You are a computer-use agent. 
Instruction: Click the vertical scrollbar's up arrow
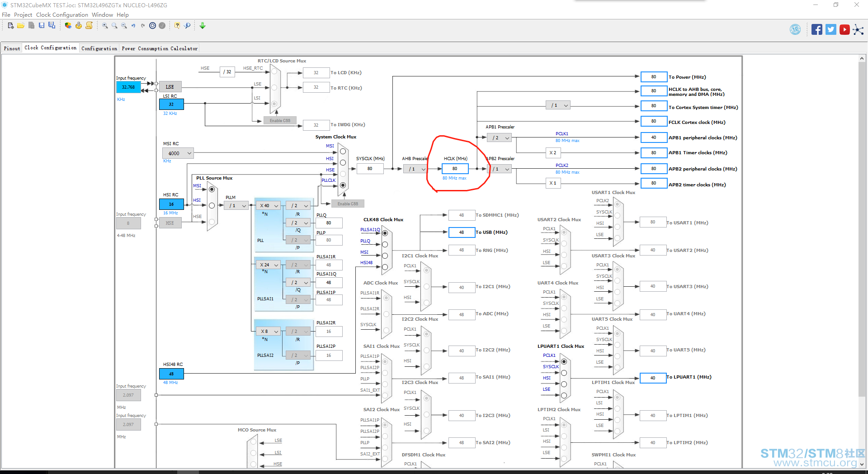tap(862, 59)
